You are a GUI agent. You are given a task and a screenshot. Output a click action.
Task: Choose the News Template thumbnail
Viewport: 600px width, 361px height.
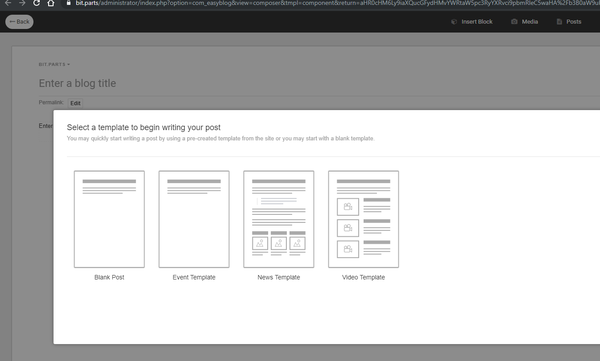(279, 219)
